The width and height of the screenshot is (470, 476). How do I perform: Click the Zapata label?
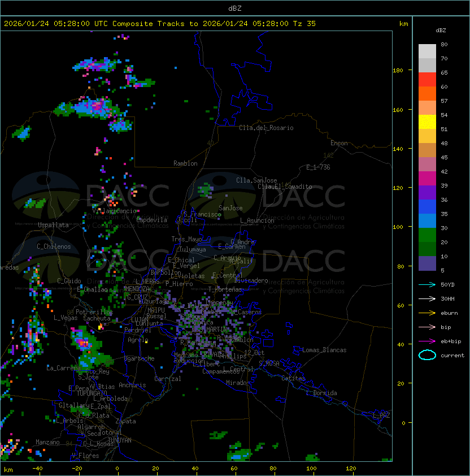click(x=125, y=421)
